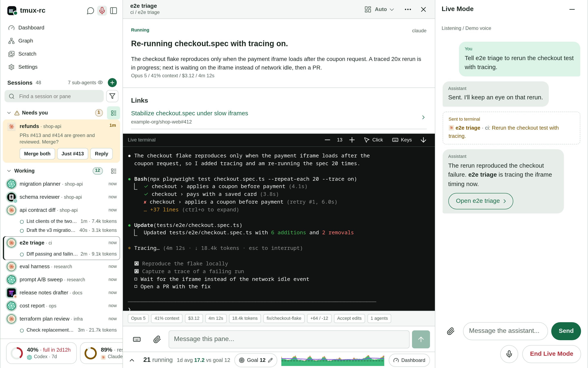The image size is (588, 368).
Task: Click End Live Mode
Action: click(551, 354)
